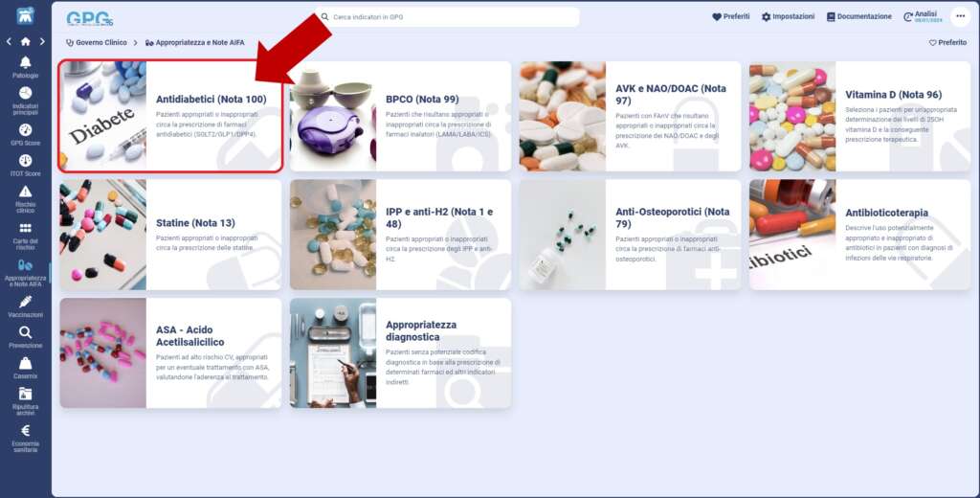Go to the Home icon in sidebar

pyautogui.click(x=25, y=41)
